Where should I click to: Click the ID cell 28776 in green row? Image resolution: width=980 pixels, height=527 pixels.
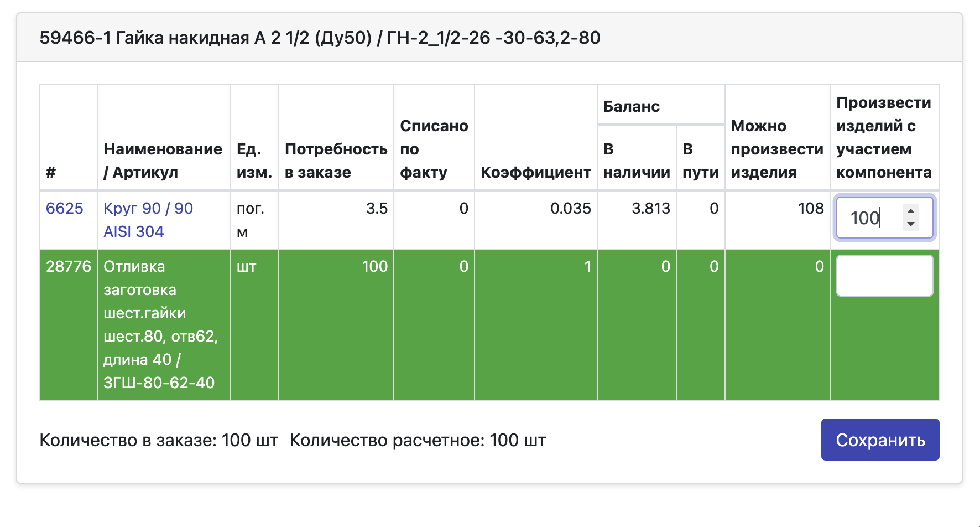click(x=68, y=267)
